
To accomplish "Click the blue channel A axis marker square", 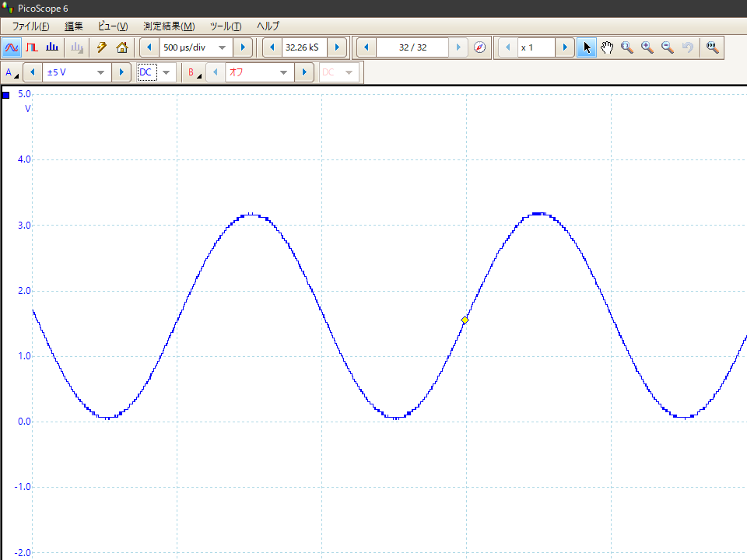I will [5, 95].
